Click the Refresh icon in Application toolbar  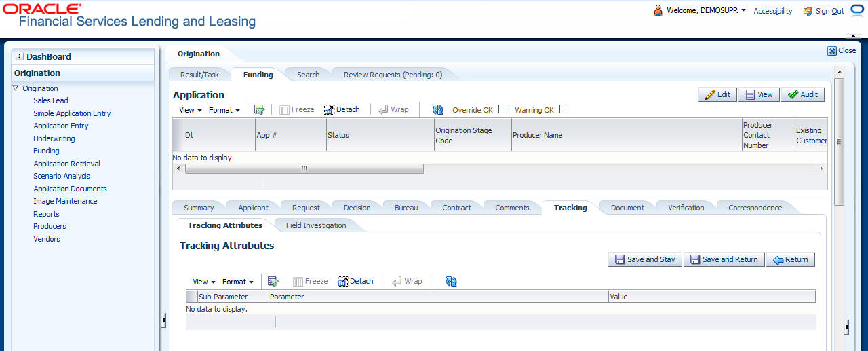[x=437, y=109]
